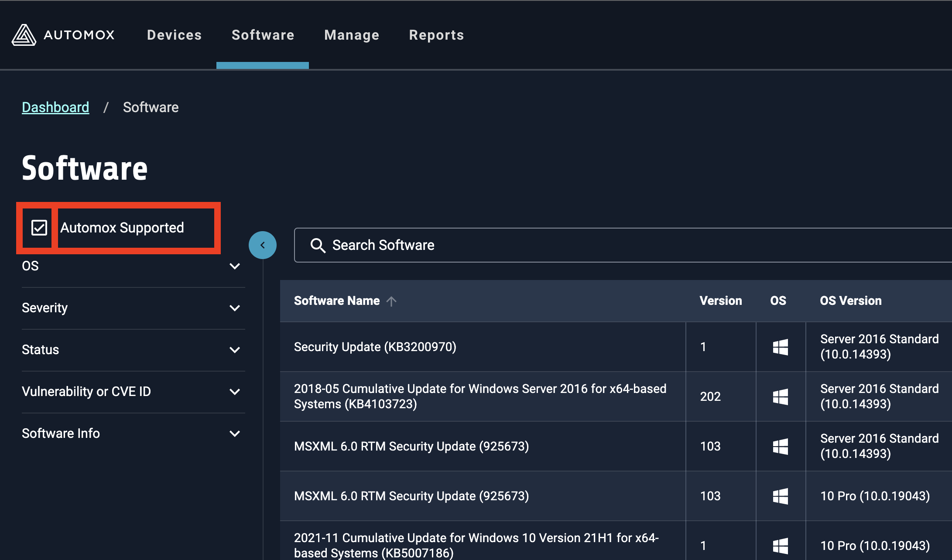The height and width of the screenshot is (560, 952).
Task: Click the AUTOMOX brand name
Action: point(79,35)
